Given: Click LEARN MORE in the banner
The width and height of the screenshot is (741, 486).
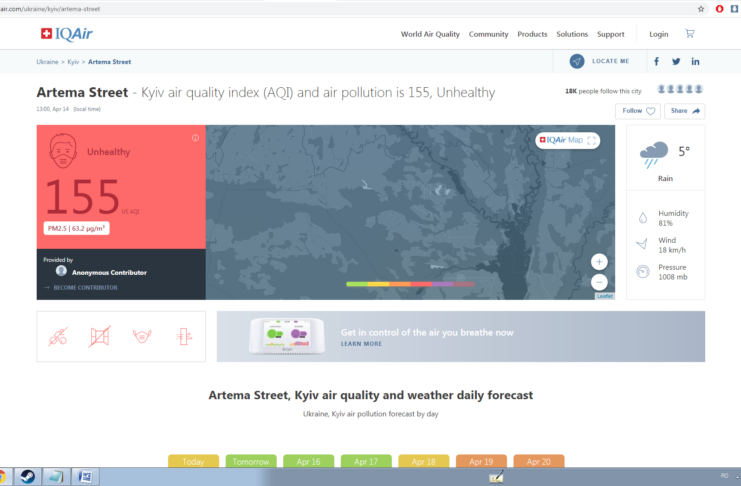Looking at the screenshot, I should [361, 344].
